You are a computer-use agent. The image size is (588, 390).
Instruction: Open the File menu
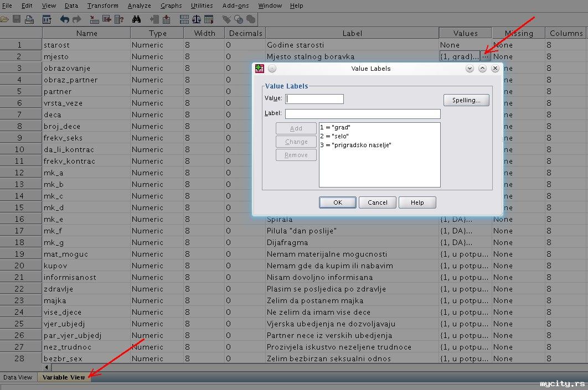click(7, 6)
